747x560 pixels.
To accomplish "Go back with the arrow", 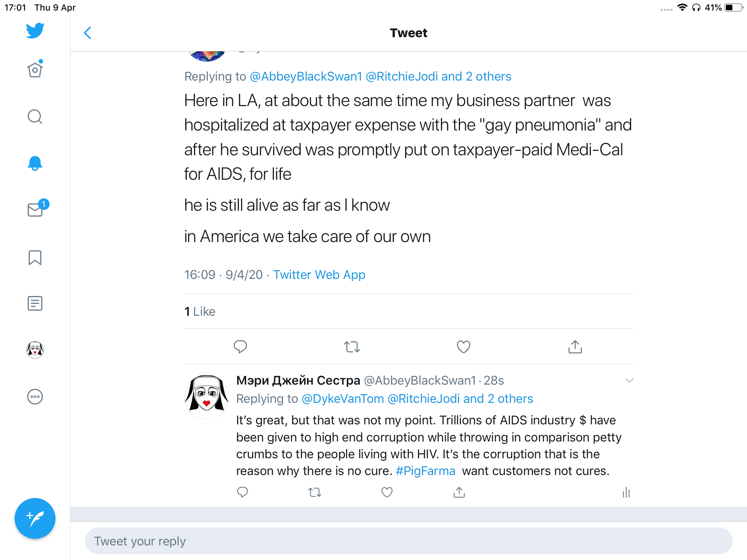I will pos(88,33).
